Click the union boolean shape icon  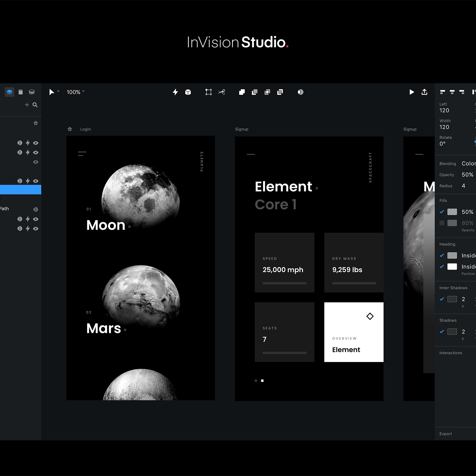tap(242, 92)
